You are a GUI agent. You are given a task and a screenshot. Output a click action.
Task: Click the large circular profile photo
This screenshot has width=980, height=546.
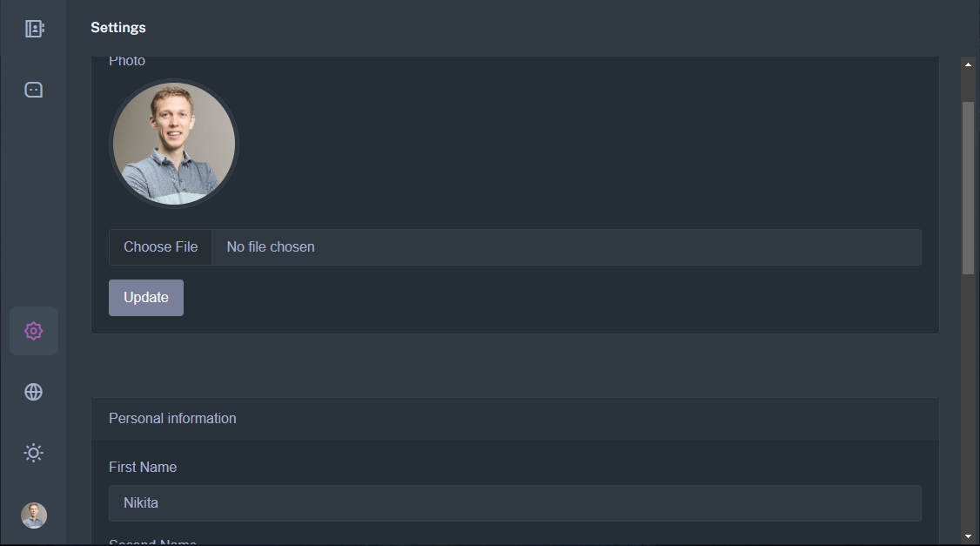click(x=174, y=144)
